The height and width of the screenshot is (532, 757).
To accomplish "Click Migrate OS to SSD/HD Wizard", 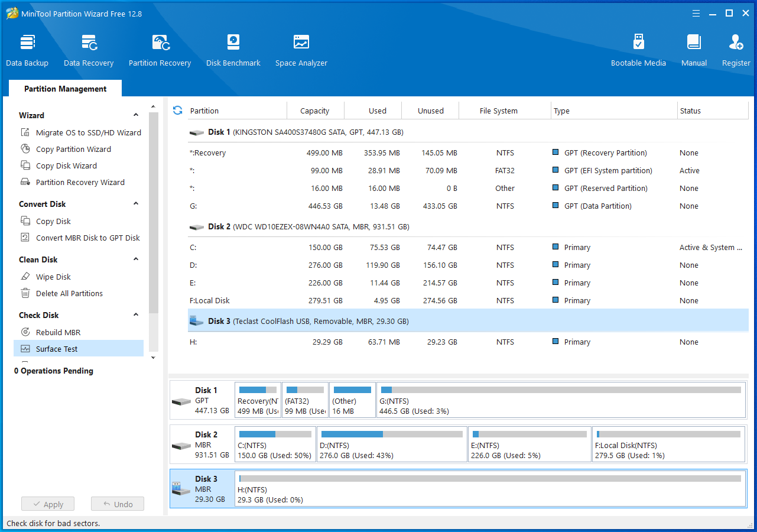I will (x=81, y=132).
